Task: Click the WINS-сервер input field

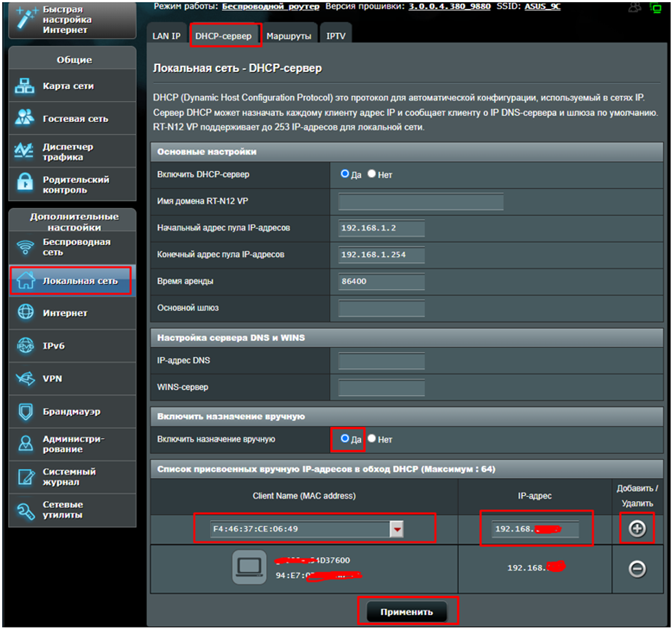Action: pos(381,387)
